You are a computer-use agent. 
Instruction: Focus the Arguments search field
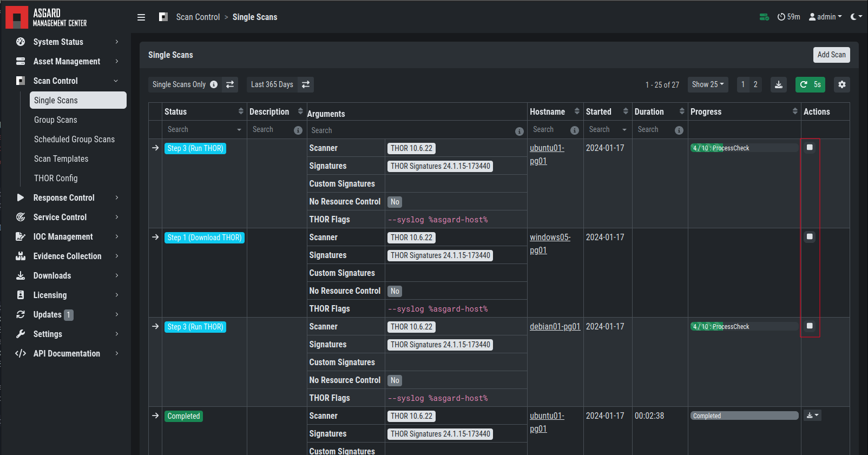pos(411,130)
